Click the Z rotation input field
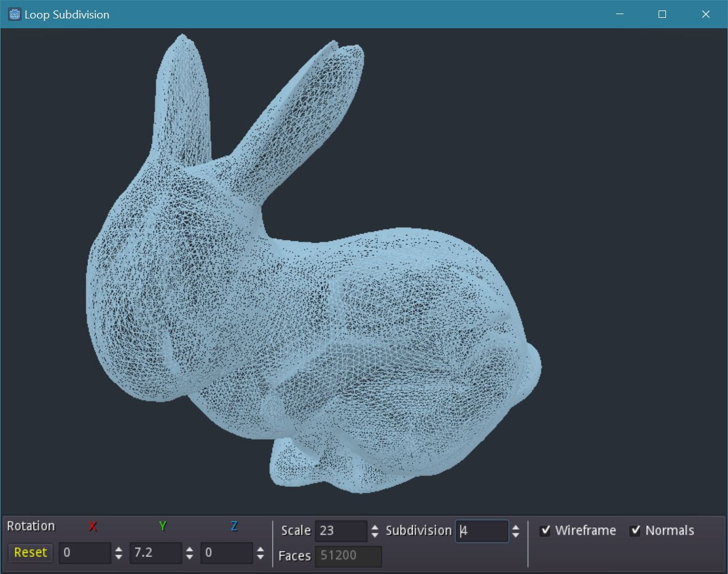The width and height of the screenshot is (728, 574). click(227, 552)
